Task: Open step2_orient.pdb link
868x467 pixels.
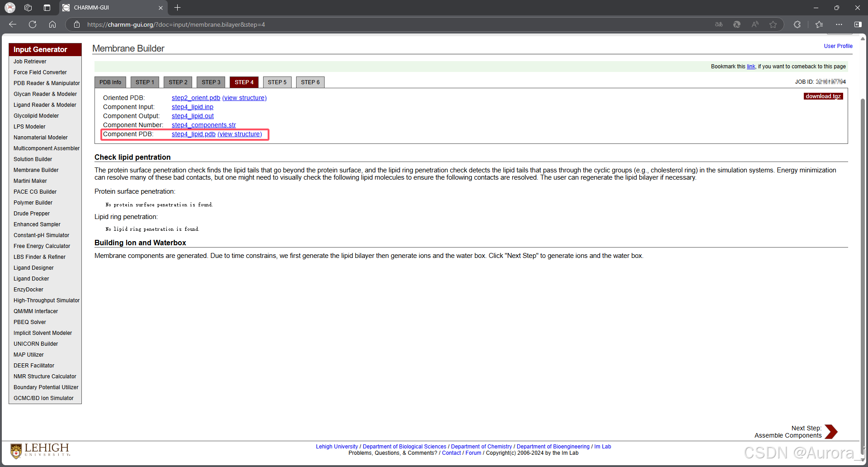Action: pyautogui.click(x=196, y=98)
